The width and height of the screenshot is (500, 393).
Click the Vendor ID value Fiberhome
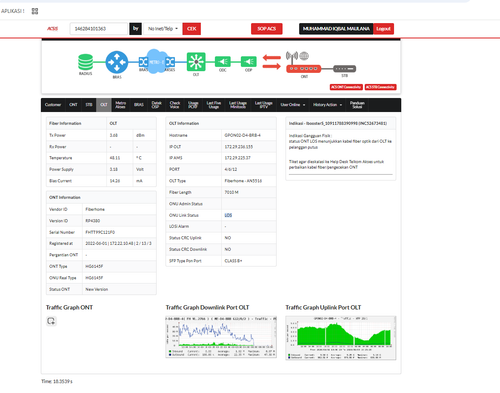[x=95, y=209]
